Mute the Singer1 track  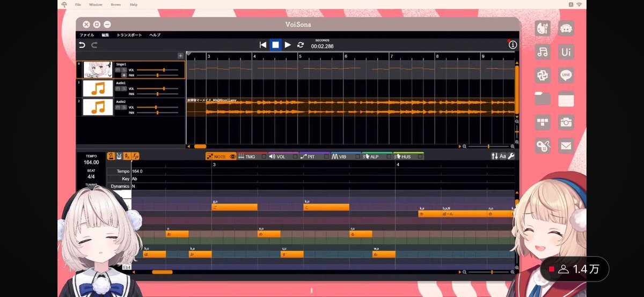click(x=118, y=70)
